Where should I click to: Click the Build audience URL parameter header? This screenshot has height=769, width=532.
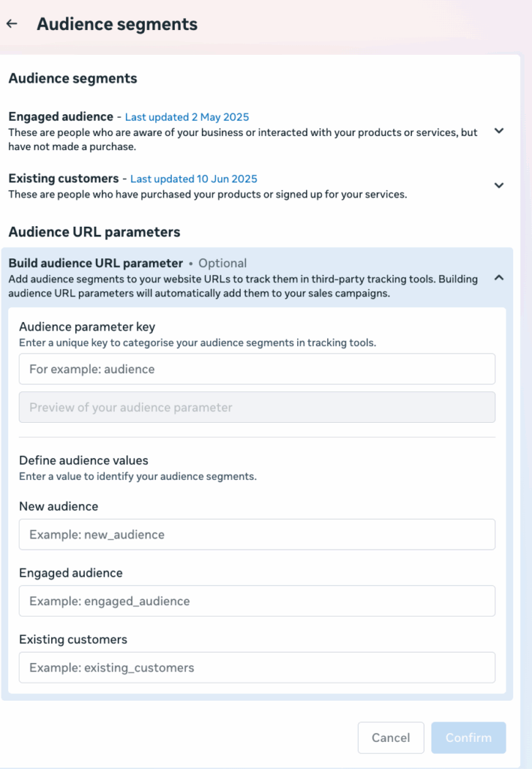(96, 263)
